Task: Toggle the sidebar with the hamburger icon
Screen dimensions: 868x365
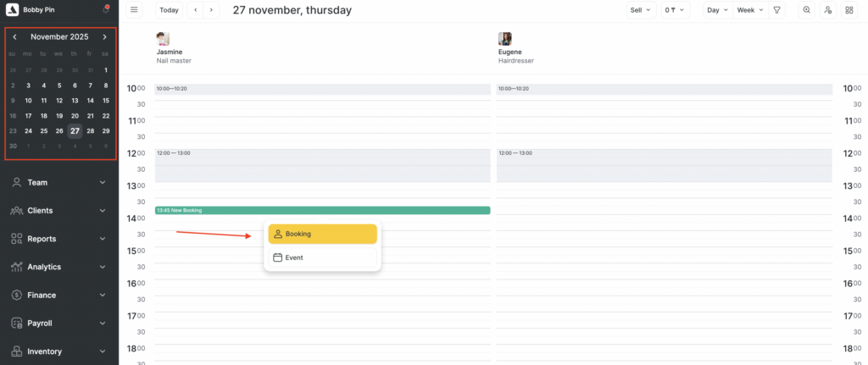Action: coord(134,10)
